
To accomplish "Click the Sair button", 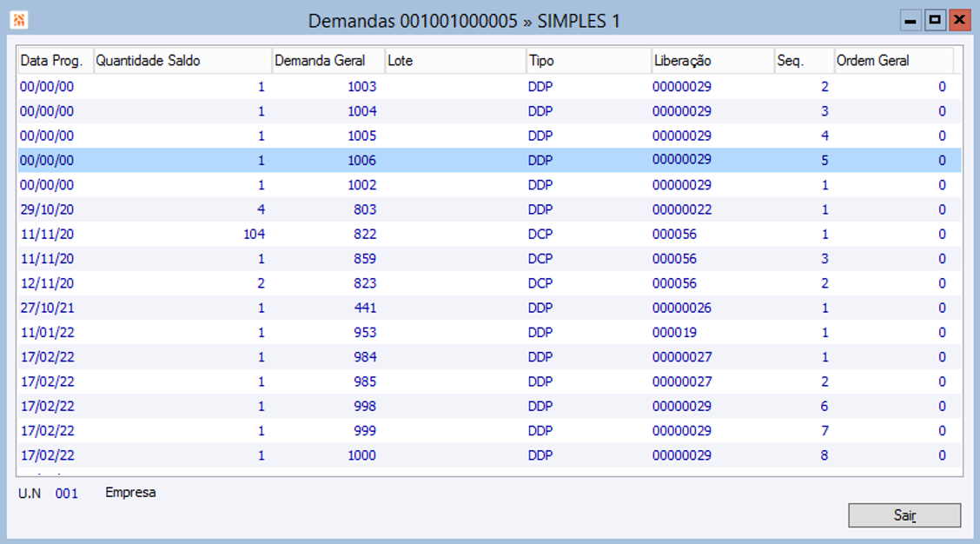I will 904,515.
